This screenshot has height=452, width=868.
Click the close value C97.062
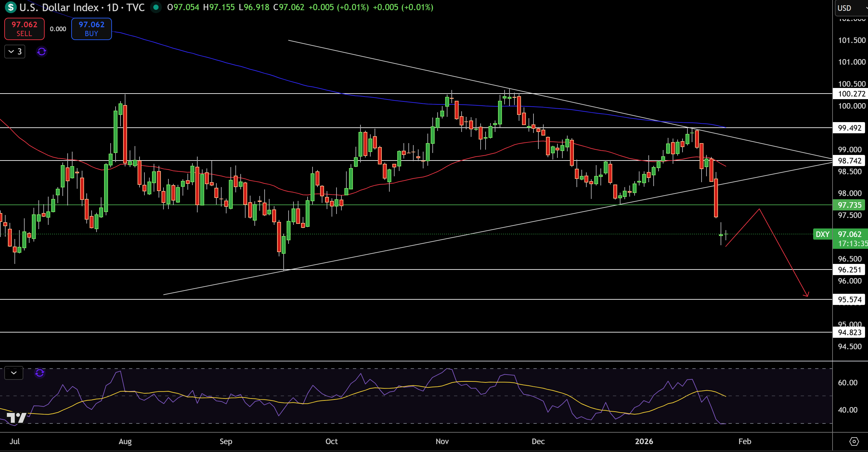coord(289,7)
